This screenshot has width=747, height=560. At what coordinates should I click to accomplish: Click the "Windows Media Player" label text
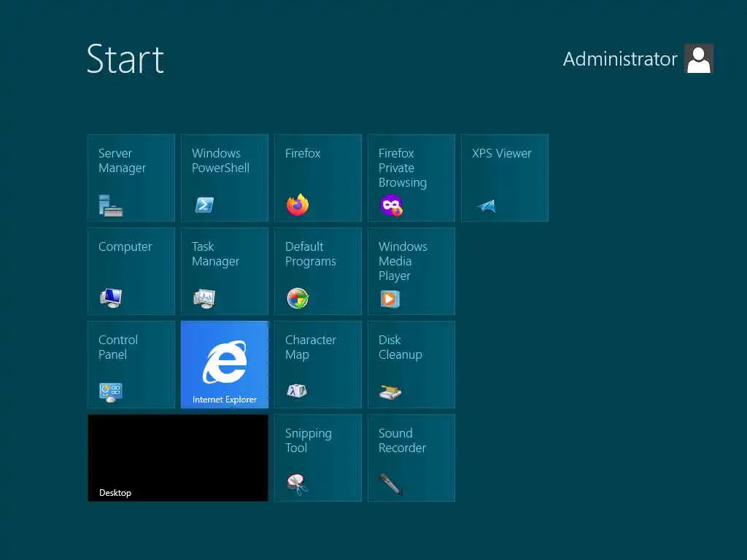coord(403,262)
